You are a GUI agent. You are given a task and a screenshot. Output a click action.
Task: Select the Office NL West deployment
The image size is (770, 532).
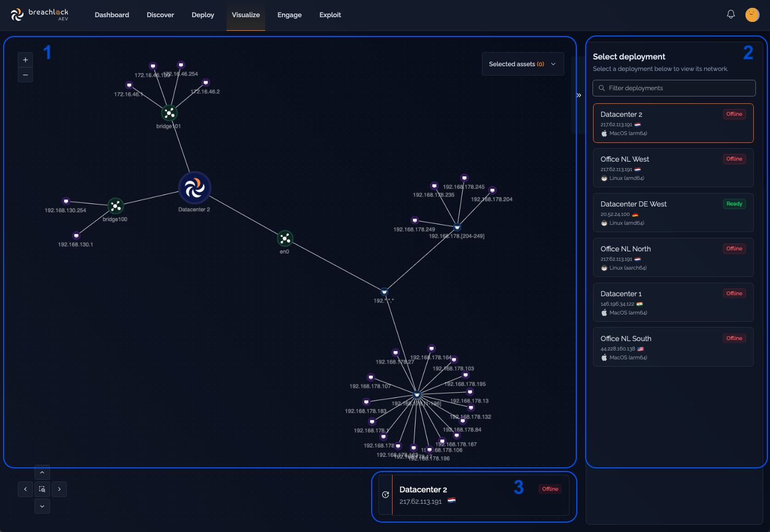coord(673,168)
